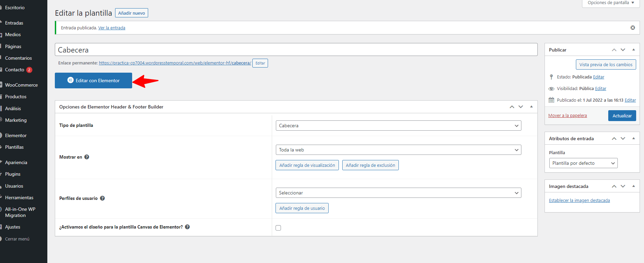The height and width of the screenshot is (263, 644).
Task: Click help icon next to Perfiles de usuario
Action: pos(103,198)
